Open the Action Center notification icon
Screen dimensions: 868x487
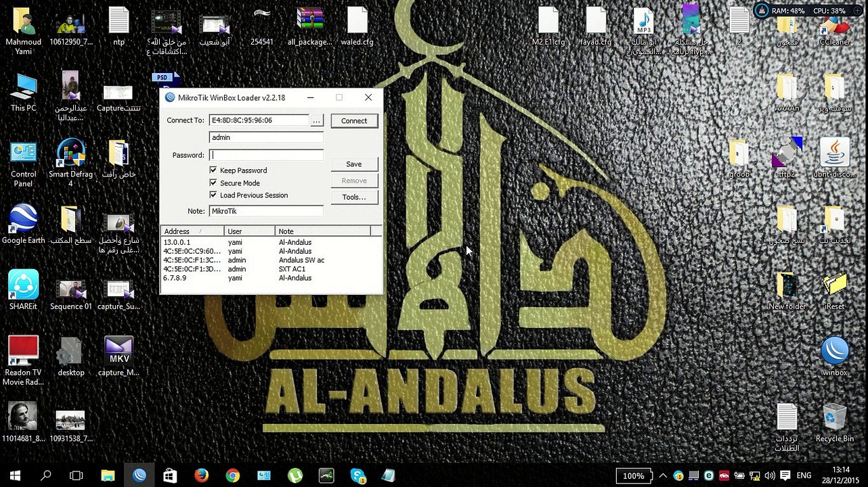coord(785,476)
